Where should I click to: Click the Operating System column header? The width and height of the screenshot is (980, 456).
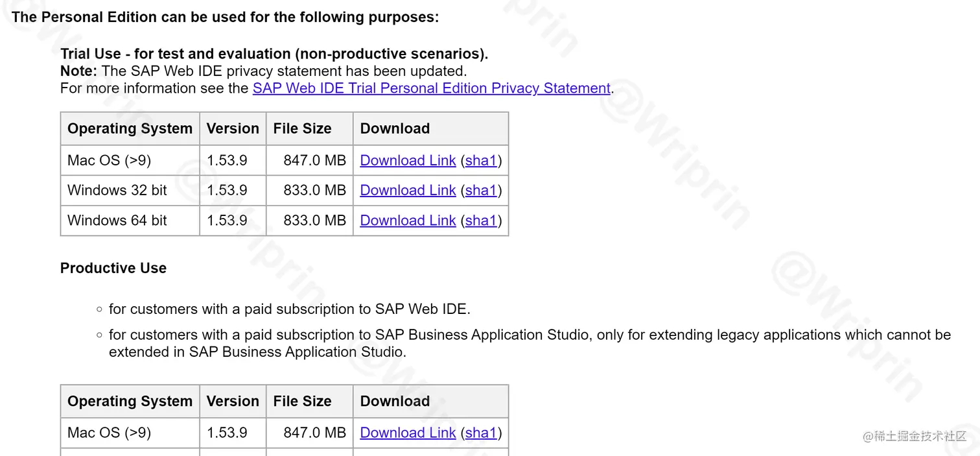point(129,128)
